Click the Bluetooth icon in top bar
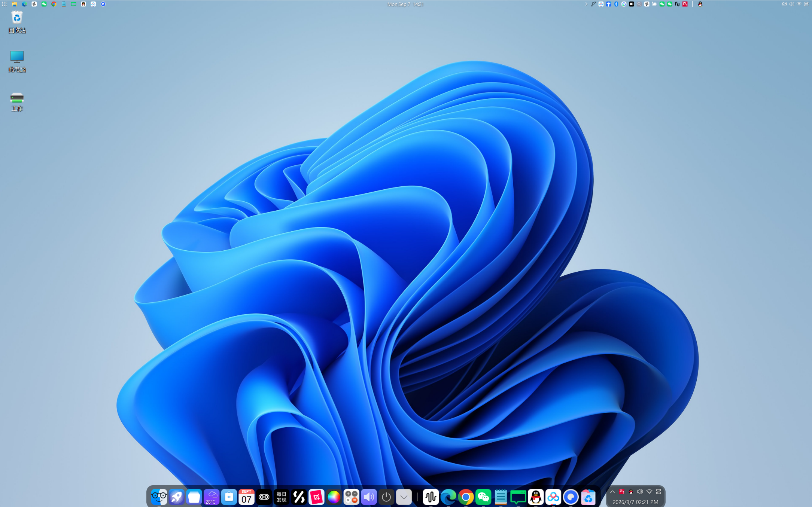The image size is (812, 507). 616,4
